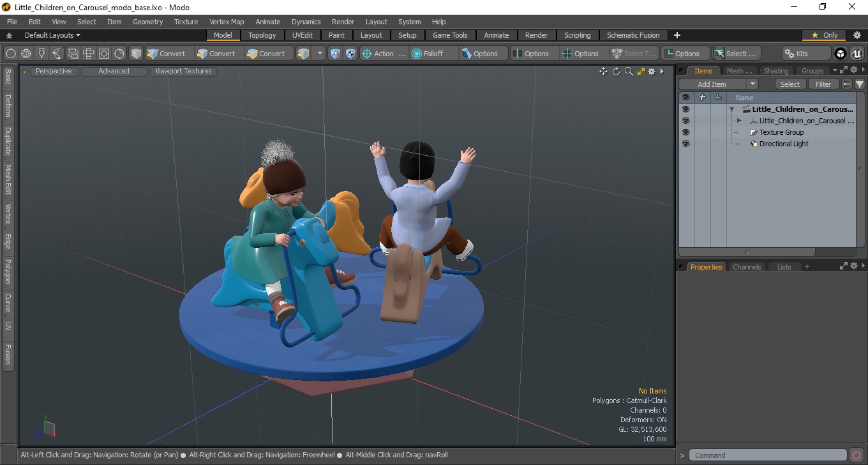Screen dimensions: 868x465
Task: Click the Unreal Engine icon in toolbar
Action: click(x=856, y=54)
